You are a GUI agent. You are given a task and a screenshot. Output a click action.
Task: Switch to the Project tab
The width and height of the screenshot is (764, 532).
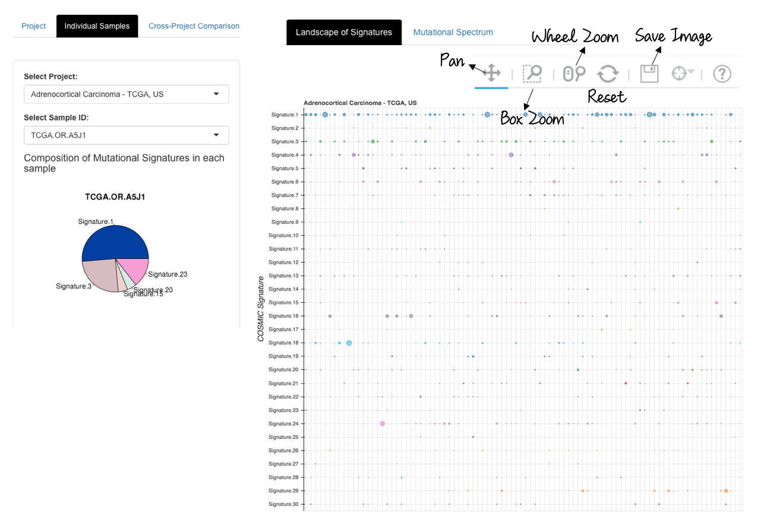tap(34, 26)
